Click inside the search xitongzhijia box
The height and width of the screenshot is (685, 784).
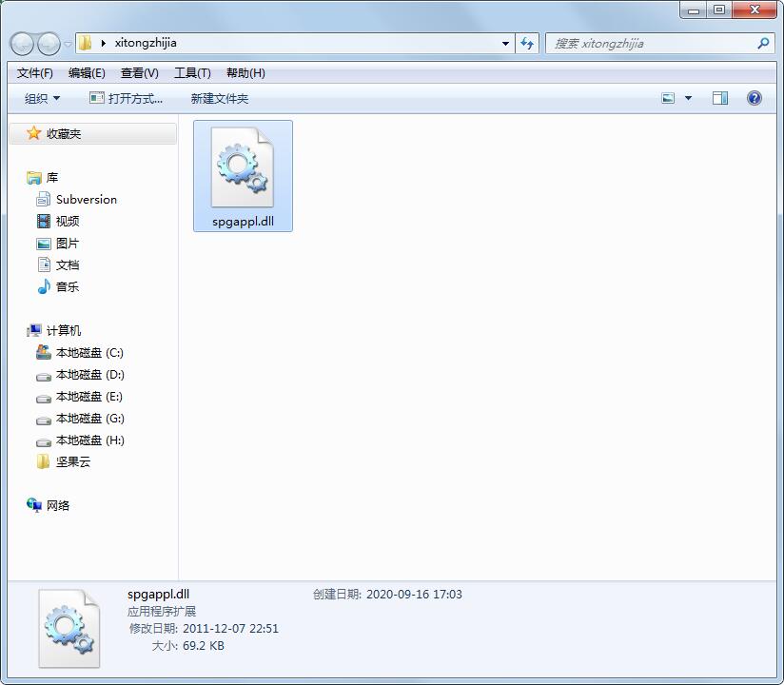tap(657, 43)
